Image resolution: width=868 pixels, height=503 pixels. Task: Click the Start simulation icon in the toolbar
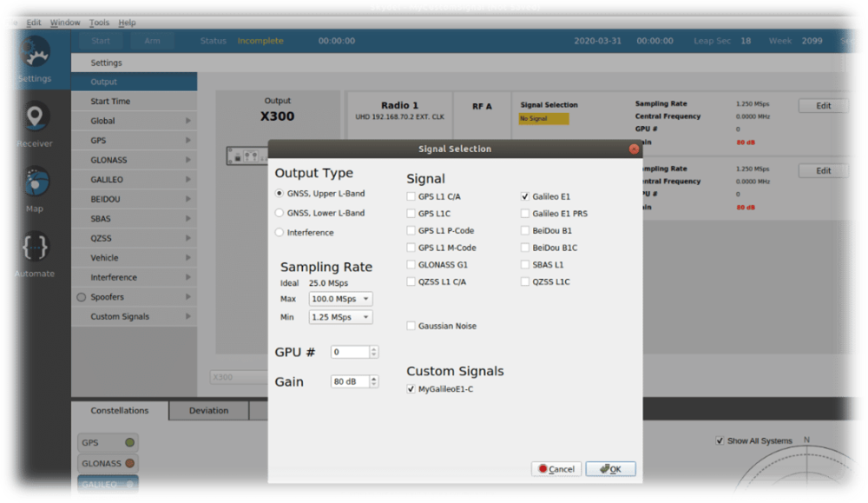pyautogui.click(x=102, y=40)
